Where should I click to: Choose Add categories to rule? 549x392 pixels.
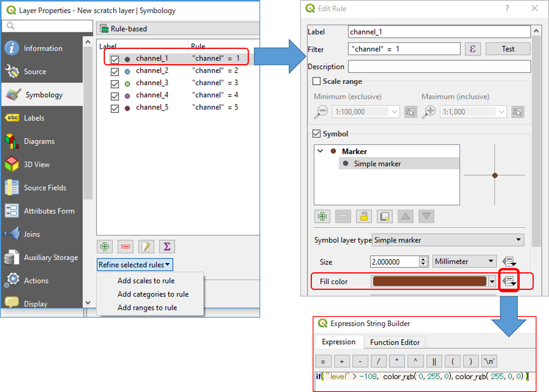coord(153,294)
